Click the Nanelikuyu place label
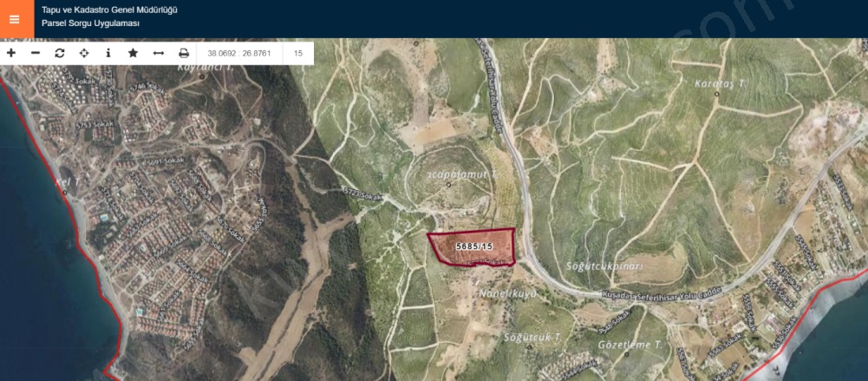868x381 pixels. point(507,293)
